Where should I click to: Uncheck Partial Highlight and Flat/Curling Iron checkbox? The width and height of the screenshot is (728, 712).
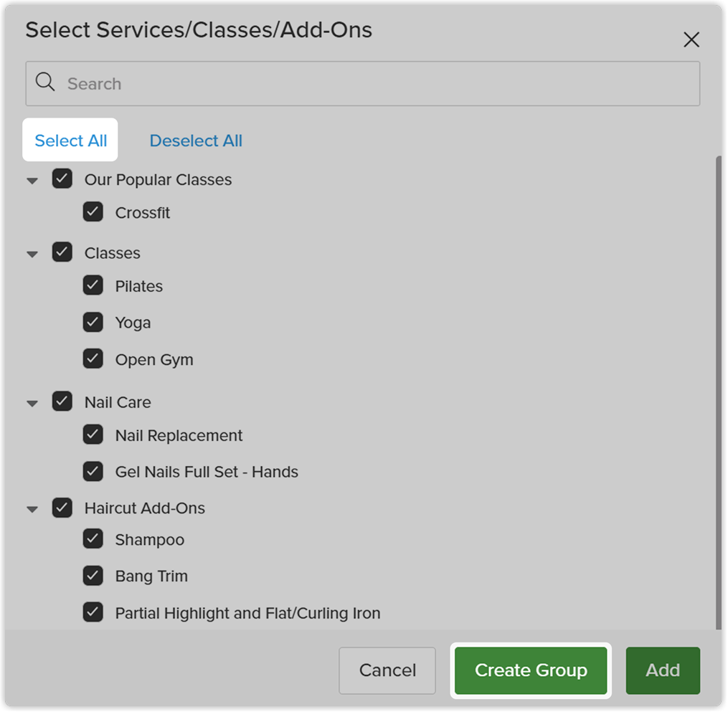tap(93, 612)
